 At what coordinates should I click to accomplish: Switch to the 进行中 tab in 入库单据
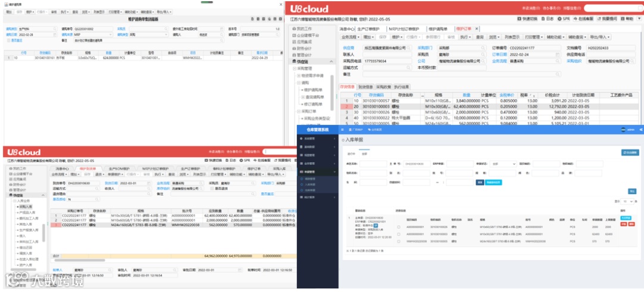[x=351, y=154]
